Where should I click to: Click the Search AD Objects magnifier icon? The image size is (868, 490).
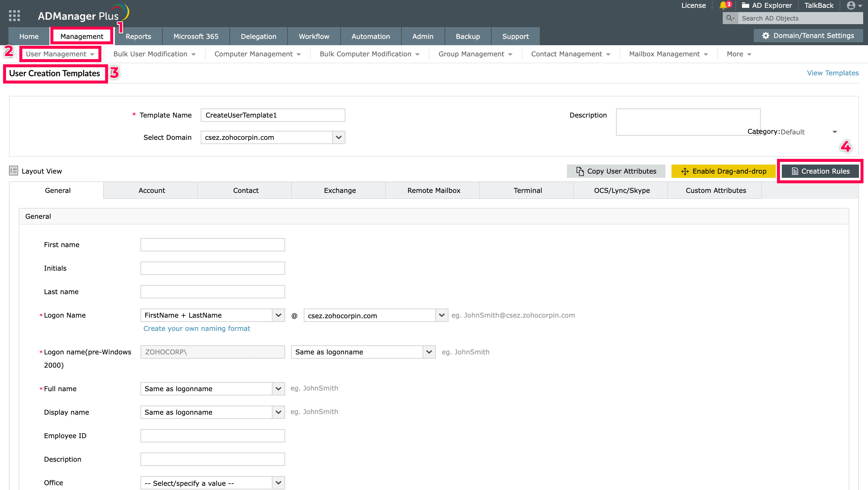pyautogui.click(x=730, y=18)
